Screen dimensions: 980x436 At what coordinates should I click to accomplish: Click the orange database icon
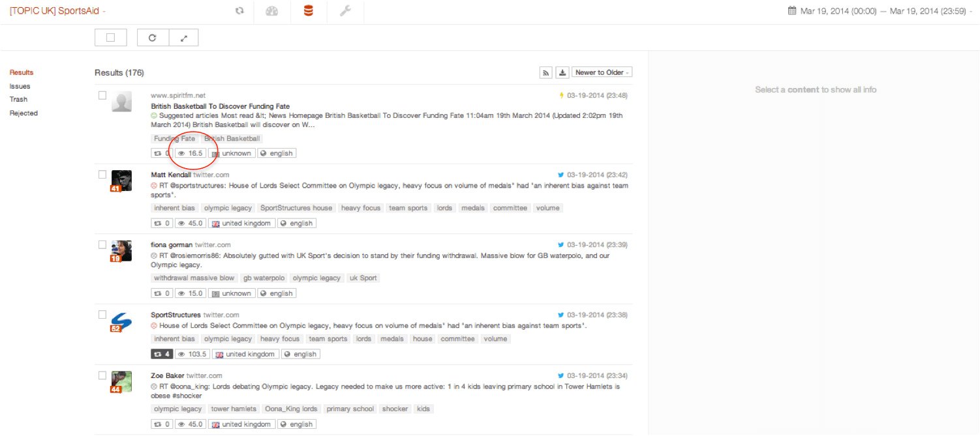308,11
